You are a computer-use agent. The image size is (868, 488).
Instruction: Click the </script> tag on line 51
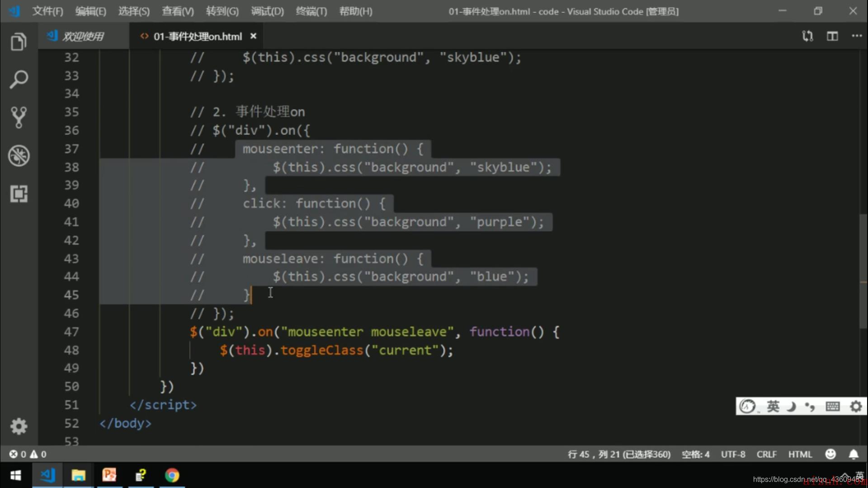[163, 405]
